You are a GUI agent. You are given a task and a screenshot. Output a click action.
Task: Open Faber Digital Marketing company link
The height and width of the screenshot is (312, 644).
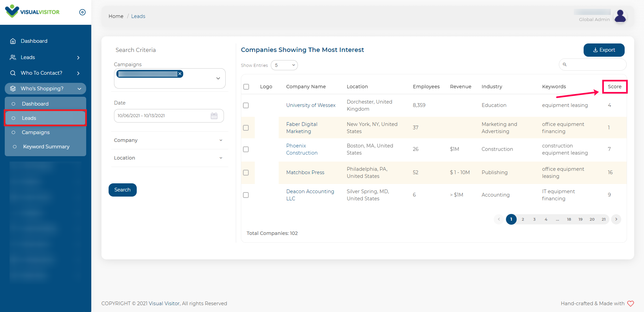tap(302, 128)
